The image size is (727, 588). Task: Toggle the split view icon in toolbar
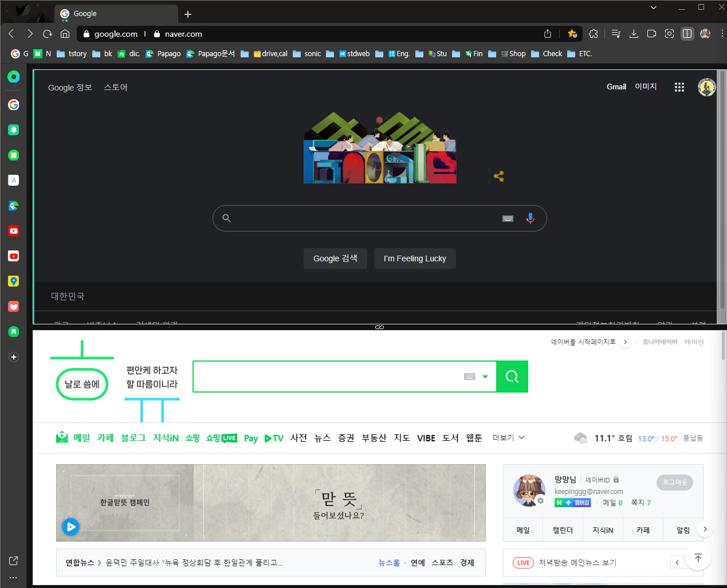(x=687, y=34)
